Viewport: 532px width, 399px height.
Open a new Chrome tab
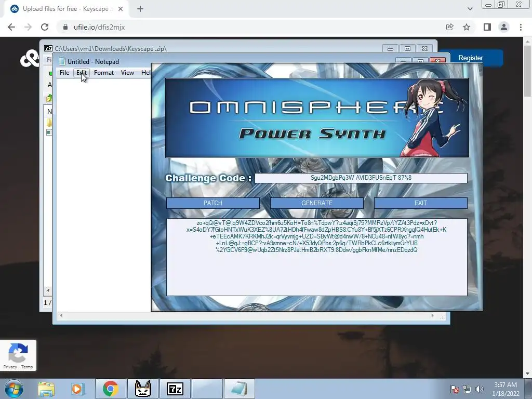140,9
